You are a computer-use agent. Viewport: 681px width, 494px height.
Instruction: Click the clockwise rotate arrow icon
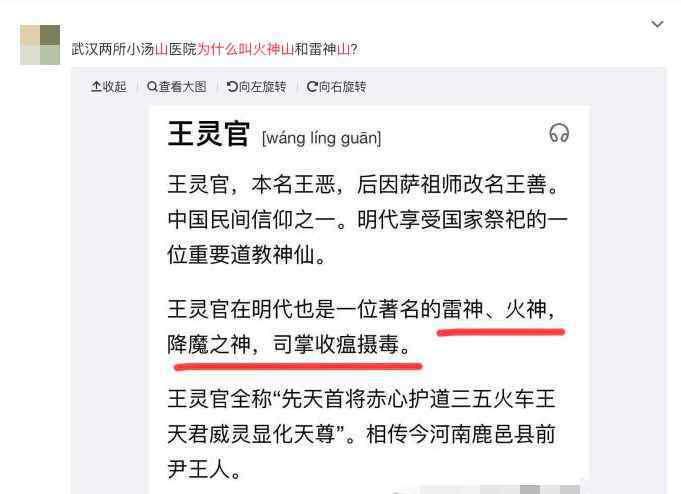[x=312, y=87]
